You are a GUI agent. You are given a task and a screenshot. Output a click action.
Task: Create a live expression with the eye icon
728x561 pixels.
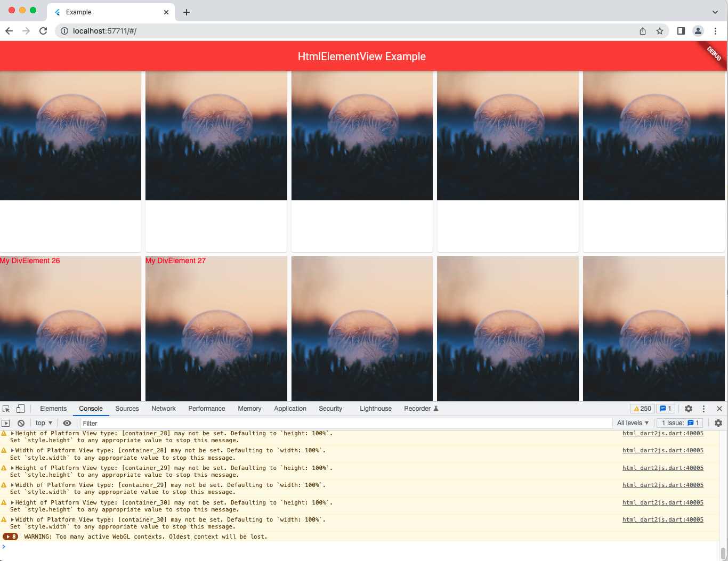pyautogui.click(x=67, y=422)
